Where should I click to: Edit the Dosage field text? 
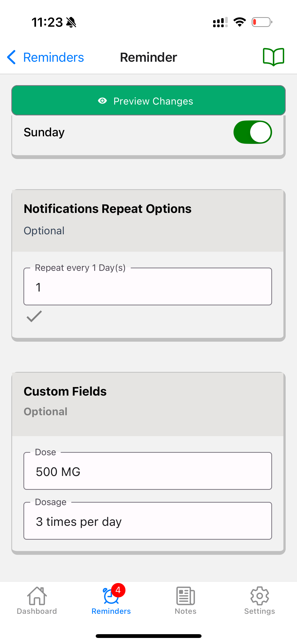point(148,521)
